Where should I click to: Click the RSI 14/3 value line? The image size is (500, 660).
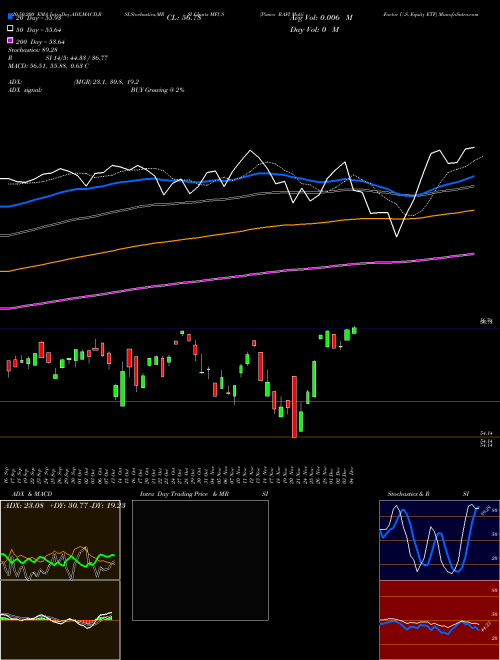coord(58,58)
